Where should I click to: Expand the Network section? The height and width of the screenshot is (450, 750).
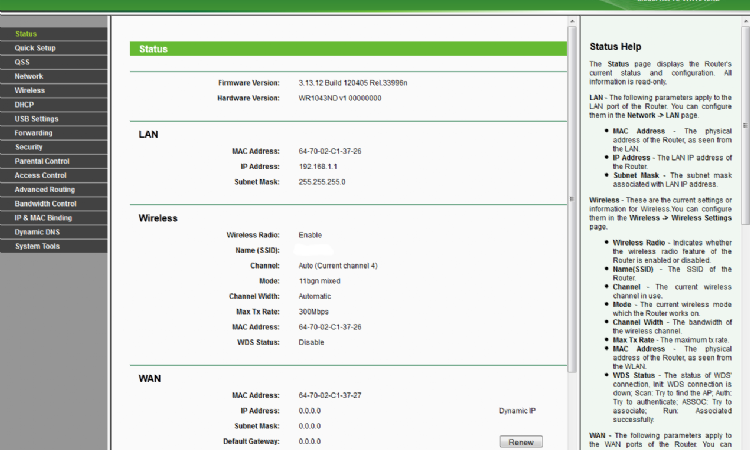[29, 76]
